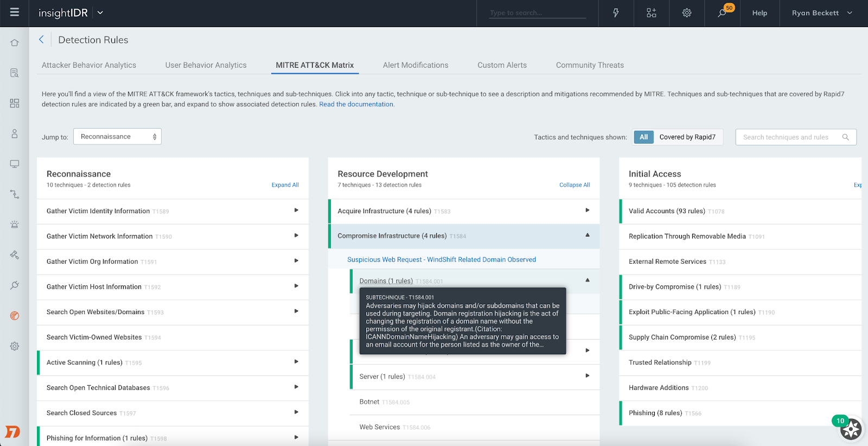Image resolution: width=868 pixels, height=446 pixels.
Task: Open the apps grid icon in top bar
Action: [651, 13]
